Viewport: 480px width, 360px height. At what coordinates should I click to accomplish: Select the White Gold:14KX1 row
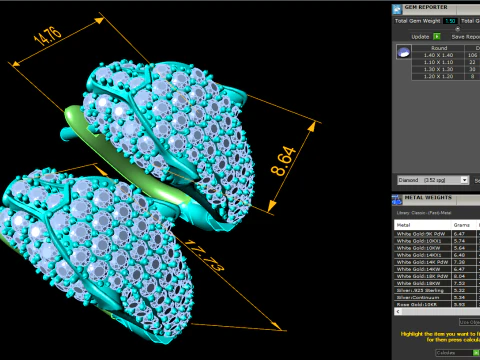point(437,255)
